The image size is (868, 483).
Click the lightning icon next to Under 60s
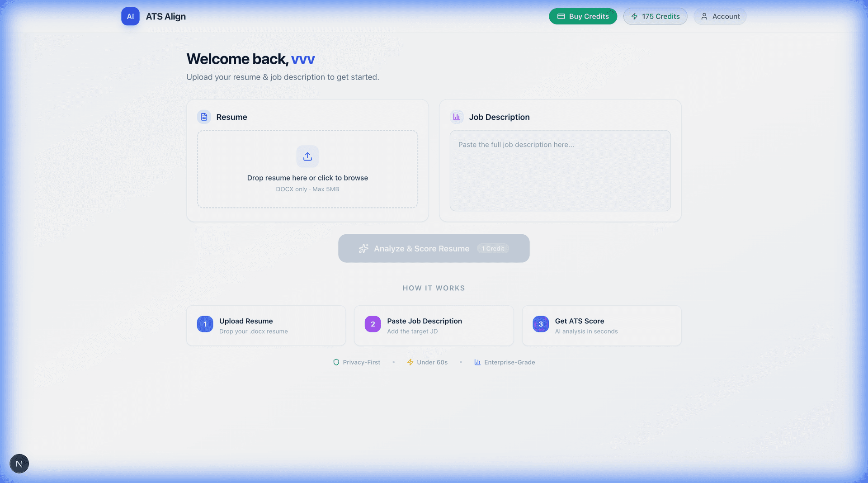pos(410,362)
